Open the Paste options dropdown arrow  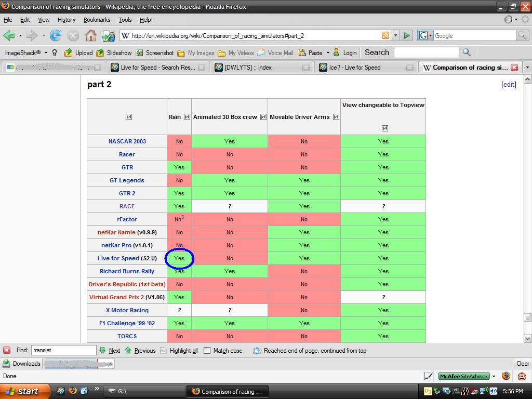pyautogui.click(x=328, y=52)
